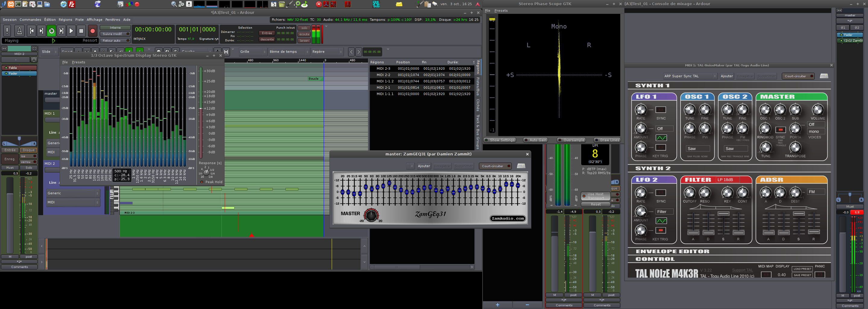Click the play button in transport
Viewport: 868px width, 309px height.
click(x=71, y=31)
